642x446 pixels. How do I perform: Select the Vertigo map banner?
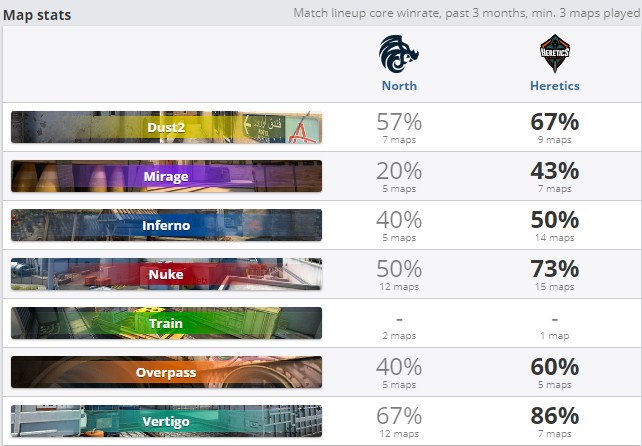click(166, 421)
